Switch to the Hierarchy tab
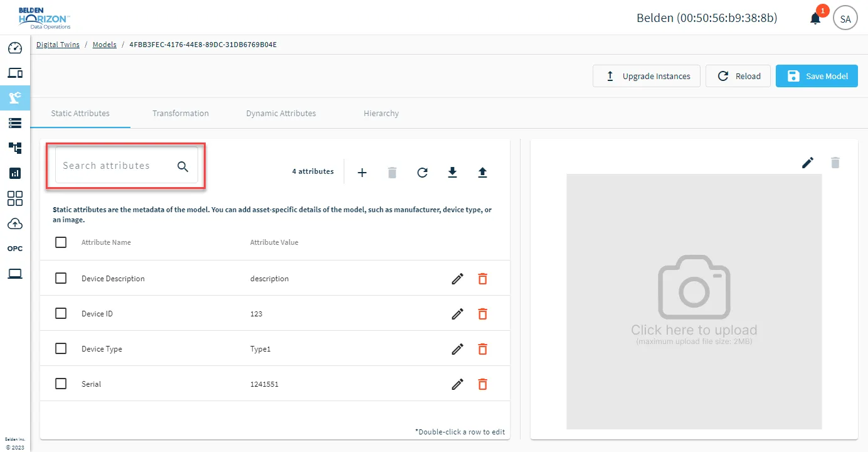This screenshot has height=452, width=868. [x=381, y=114]
